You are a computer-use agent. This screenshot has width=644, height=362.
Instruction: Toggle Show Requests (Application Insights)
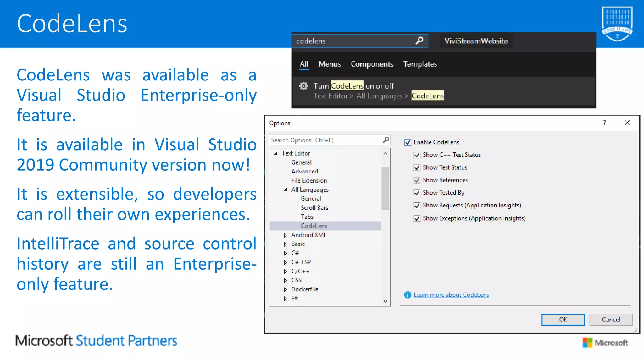pos(417,206)
